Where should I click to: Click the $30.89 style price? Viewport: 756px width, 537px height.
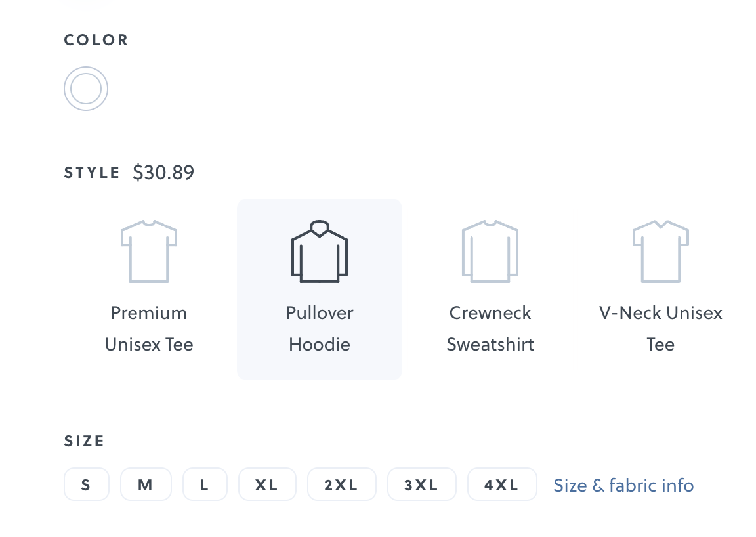tap(163, 173)
